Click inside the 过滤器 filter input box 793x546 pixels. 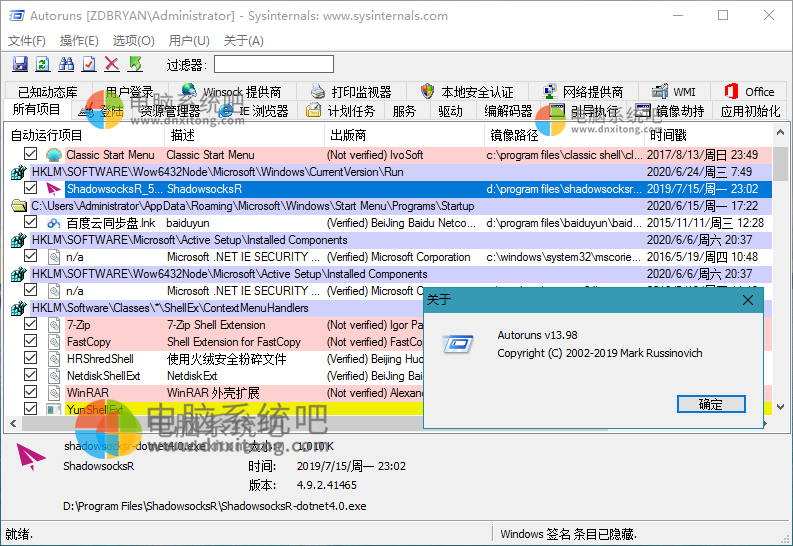(x=274, y=64)
